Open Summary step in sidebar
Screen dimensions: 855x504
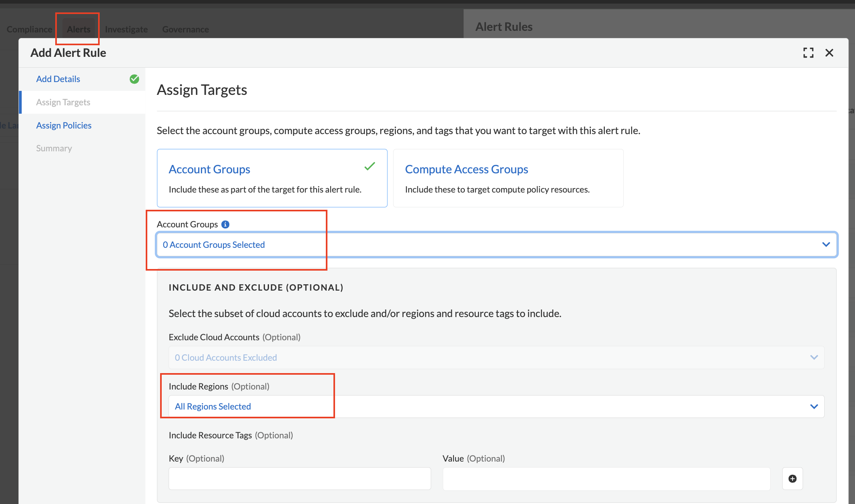click(x=54, y=149)
